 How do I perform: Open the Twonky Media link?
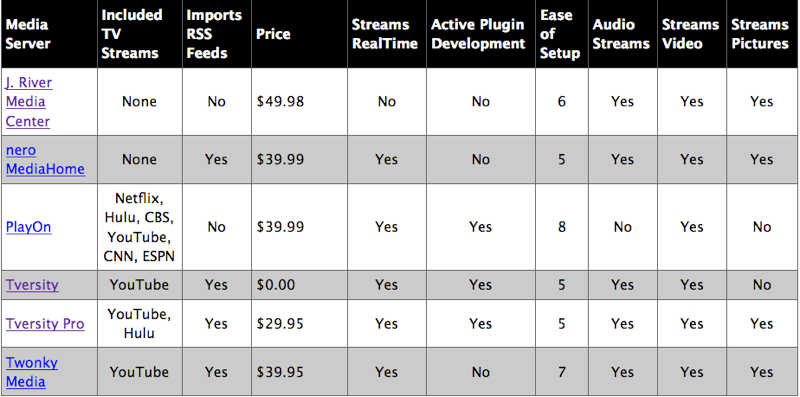coord(32,373)
